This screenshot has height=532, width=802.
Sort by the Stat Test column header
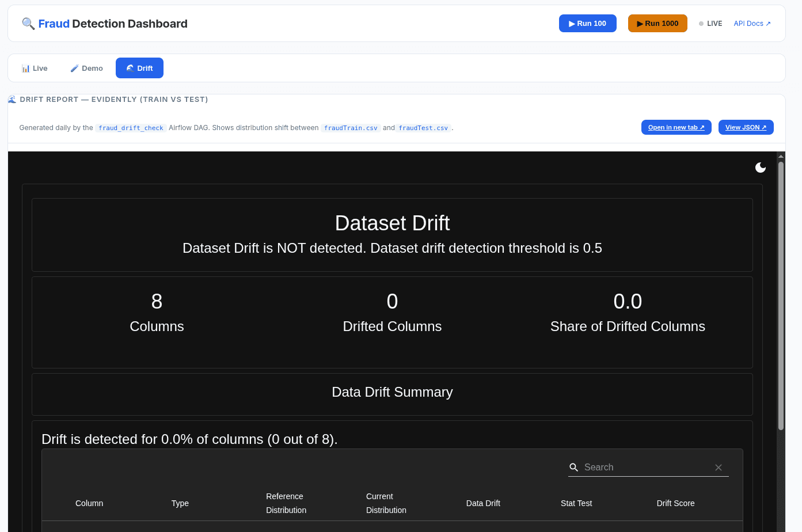pos(576,503)
